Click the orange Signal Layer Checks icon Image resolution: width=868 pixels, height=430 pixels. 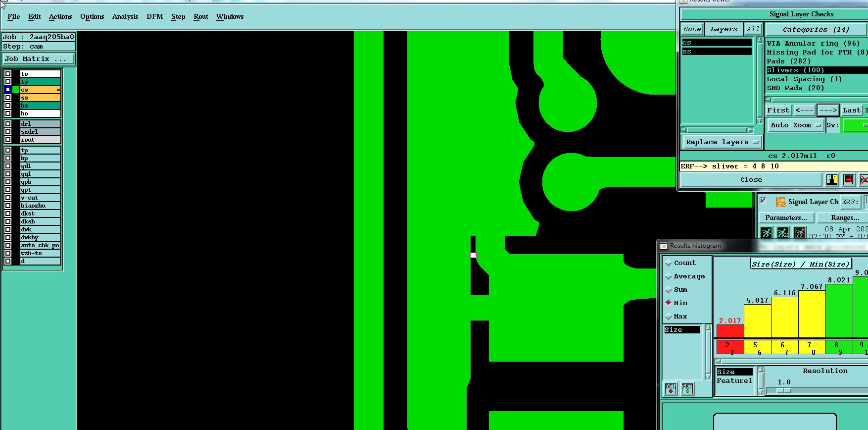pyautogui.click(x=781, y=202)
